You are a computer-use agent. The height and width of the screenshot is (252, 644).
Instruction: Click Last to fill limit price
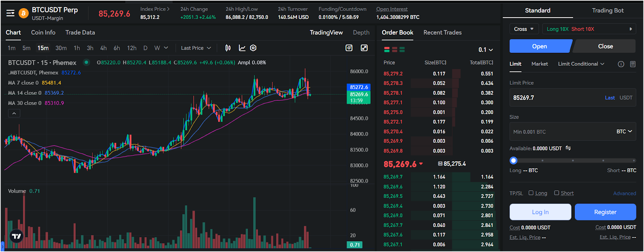610,98
